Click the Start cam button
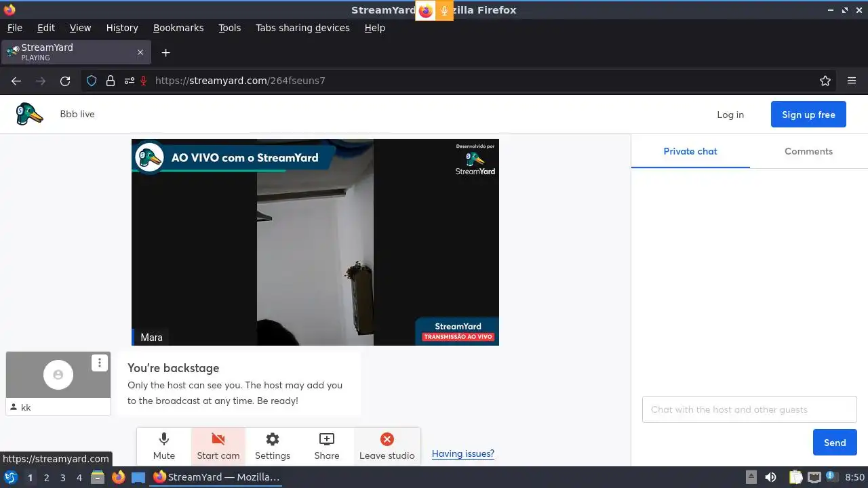 [218, 446]
